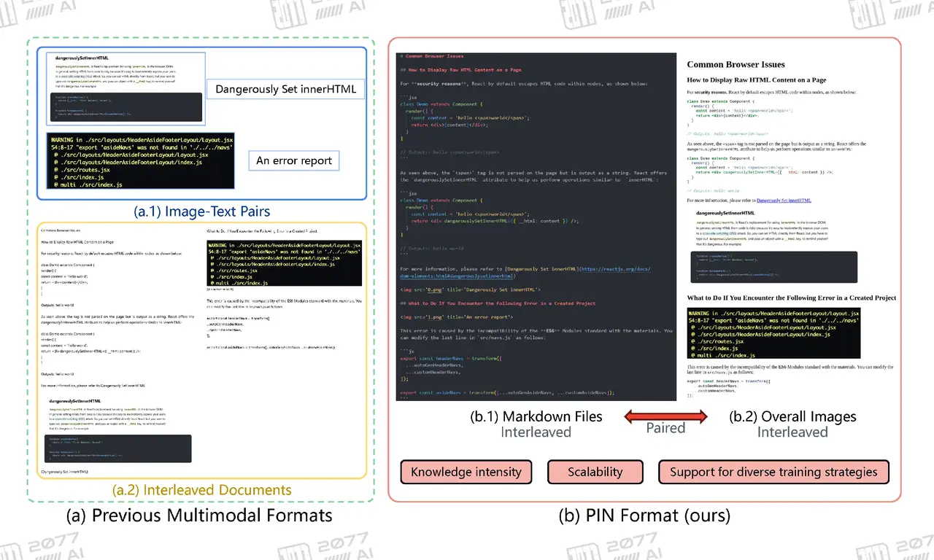Screen dimensions: 934x560
Task: Click the 'For security reasons.' paragraph in the rendered page
Action: pos(771,92)
